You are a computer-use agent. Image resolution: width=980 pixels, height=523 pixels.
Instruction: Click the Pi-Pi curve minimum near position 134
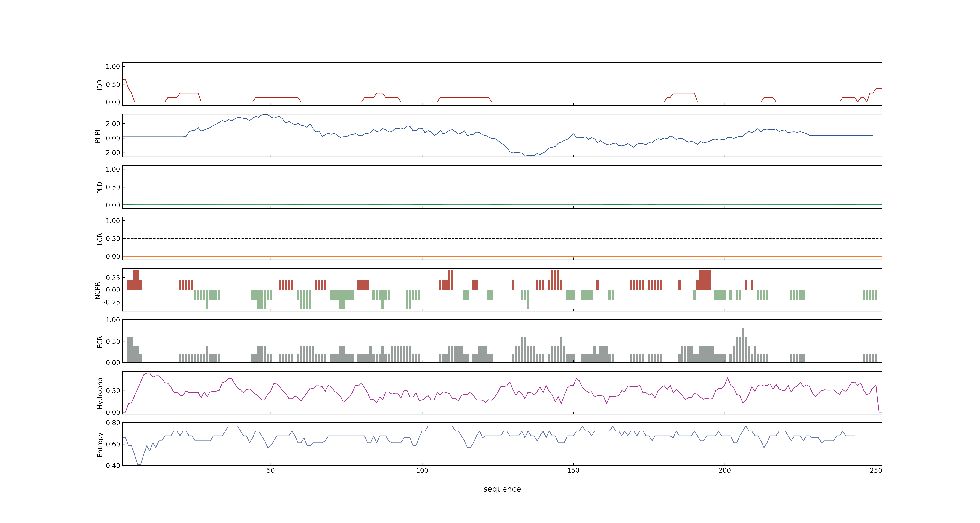pyautogui.click(x=525, y=156)
